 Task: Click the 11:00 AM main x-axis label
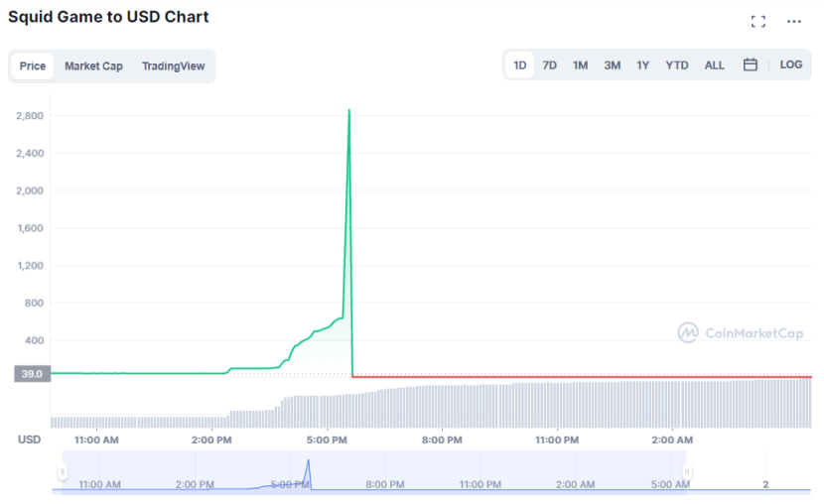point(96,440)
